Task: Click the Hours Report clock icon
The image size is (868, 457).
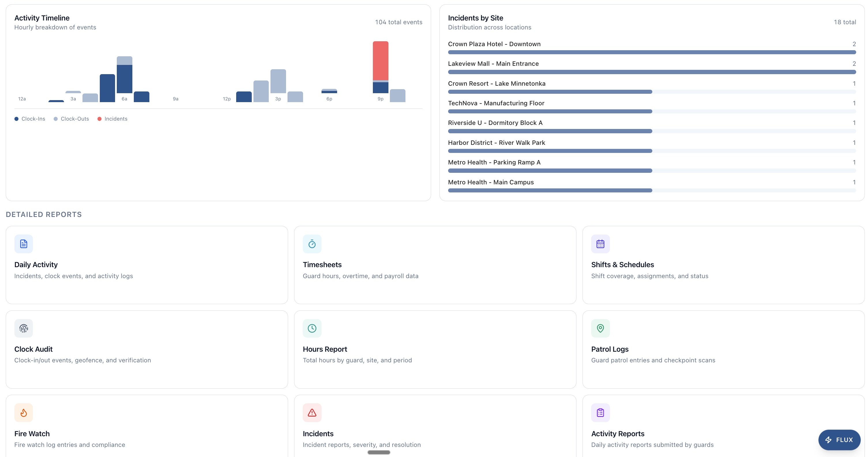Action: (x=312, y=328)
